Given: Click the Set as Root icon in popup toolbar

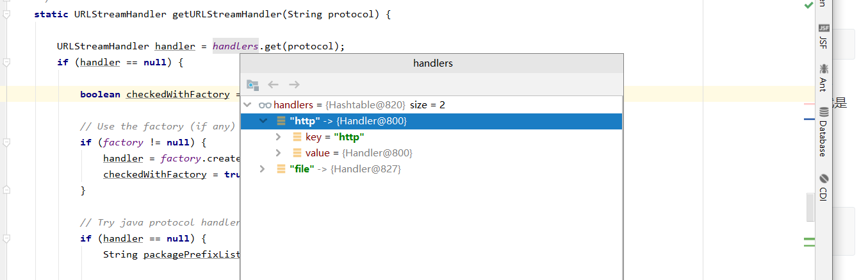Looking at the screenshot, I should [x=253, y=85].
